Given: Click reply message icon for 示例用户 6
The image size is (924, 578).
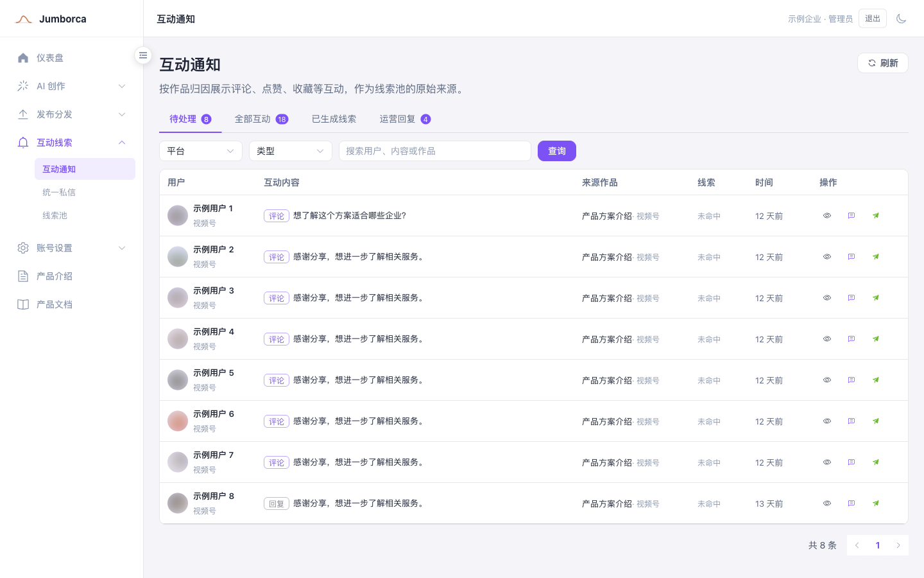Looking at the screenshot, I should coord(851,421).
